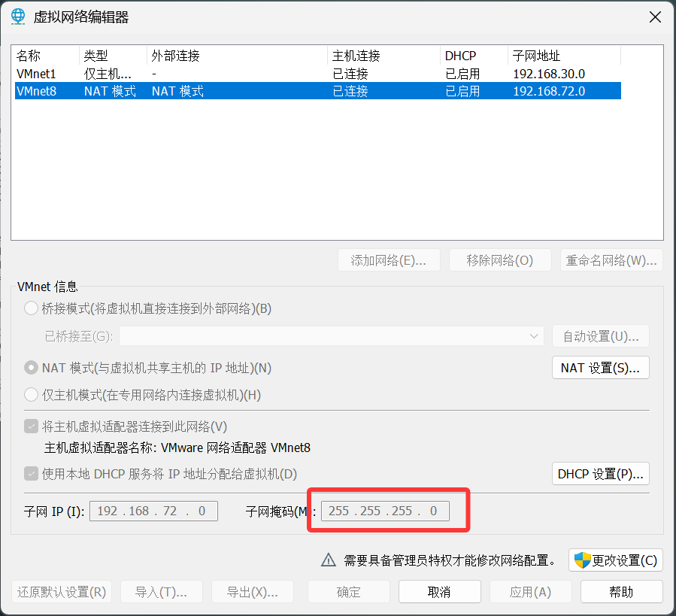Click the Virtual Network Editor globe icon
Screen dimensions: 676x616
point(18,17)
